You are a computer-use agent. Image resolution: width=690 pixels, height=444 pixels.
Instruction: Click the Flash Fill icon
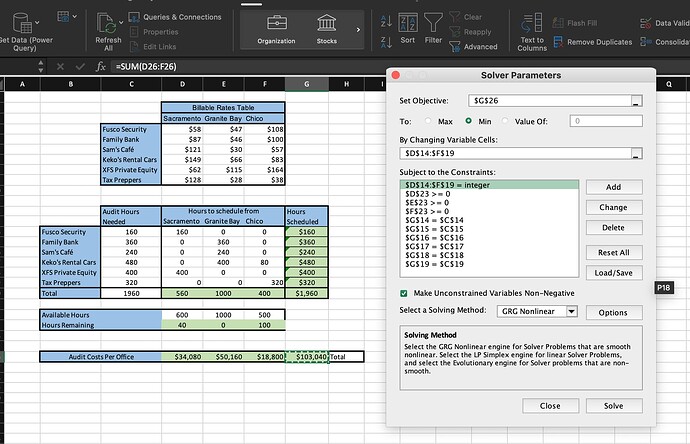coord(558,23)
